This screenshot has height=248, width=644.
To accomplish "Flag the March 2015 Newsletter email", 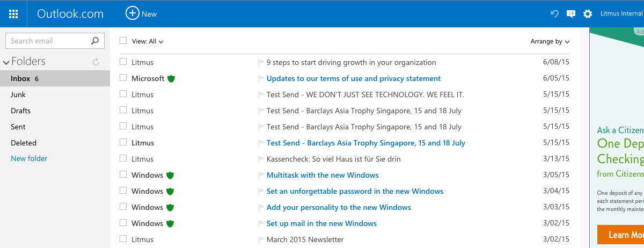I will pos(261,240).
